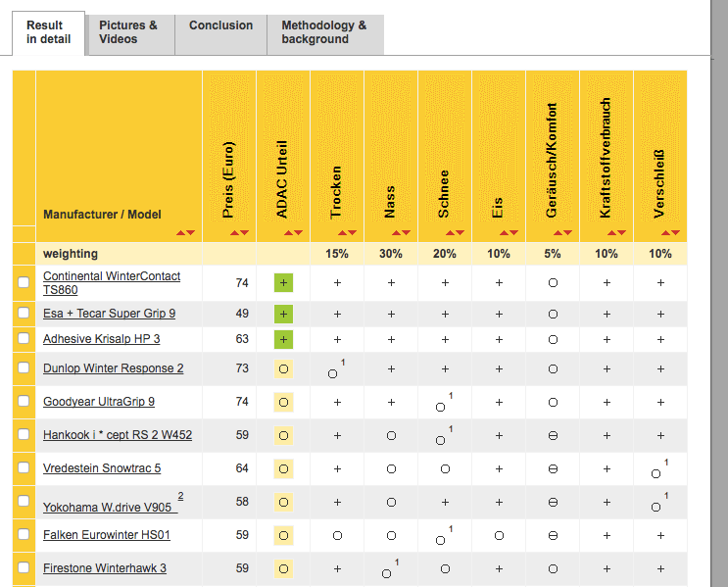The image size is (728, 587).
Task: Sort descending by Verschleiß arrow
Action: pyautogui.click(x=675, y=232)
